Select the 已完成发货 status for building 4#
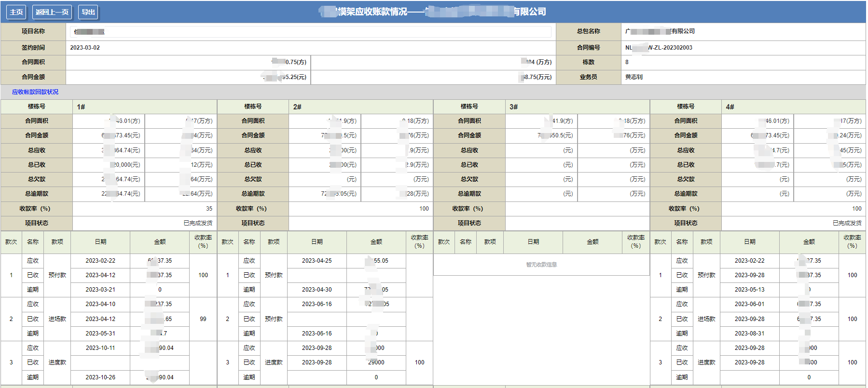Viewport: 868px width, 388px height. point(847,223)
